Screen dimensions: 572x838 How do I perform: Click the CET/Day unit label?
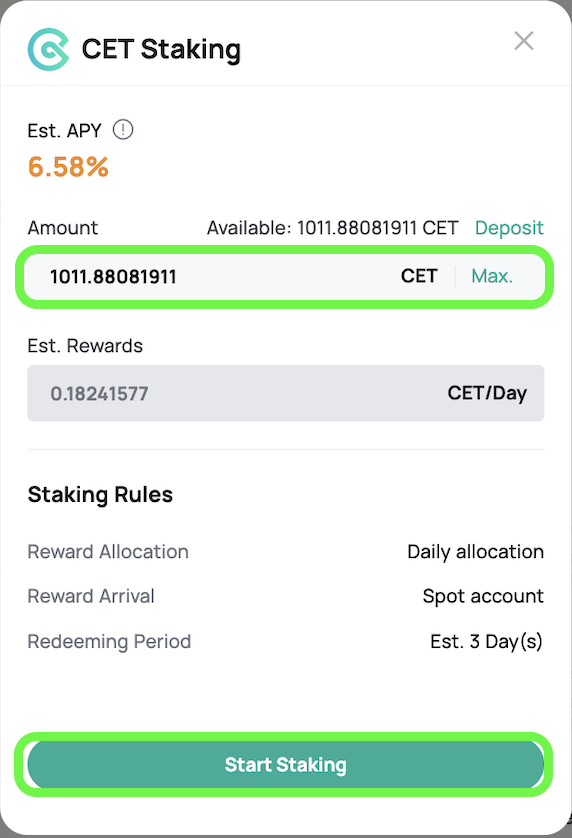[x=487, y=393]
